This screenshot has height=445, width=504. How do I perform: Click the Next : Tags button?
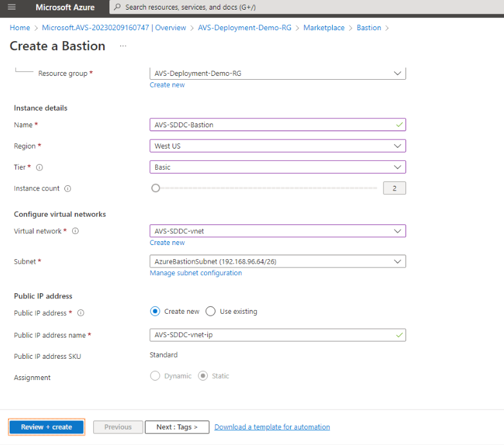[x=177, y=427]
